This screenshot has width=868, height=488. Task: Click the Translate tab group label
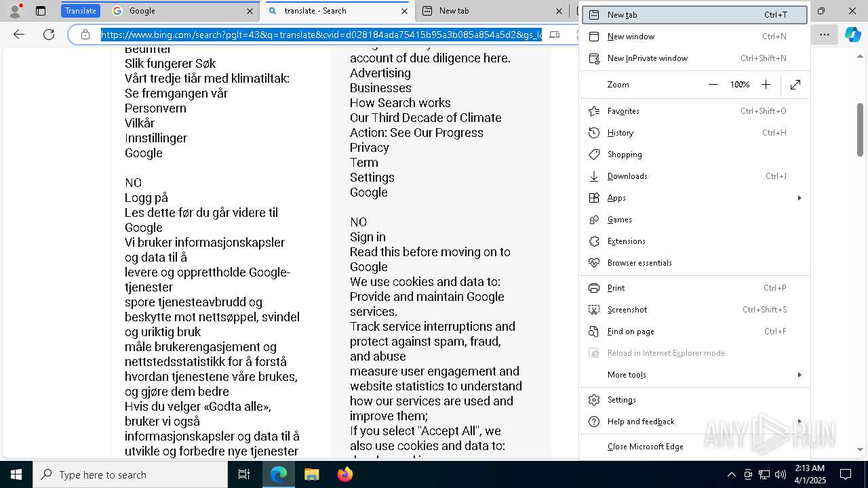(81, 11)
